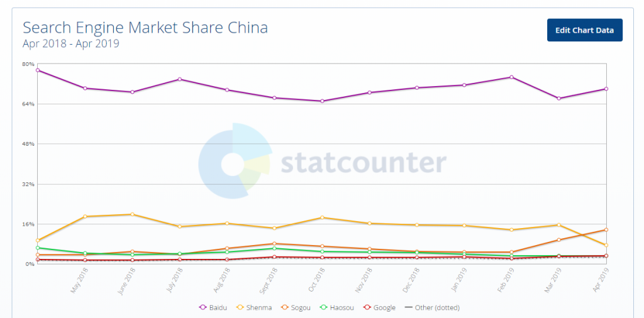Hide the Google series via legend

pos(379,307)
